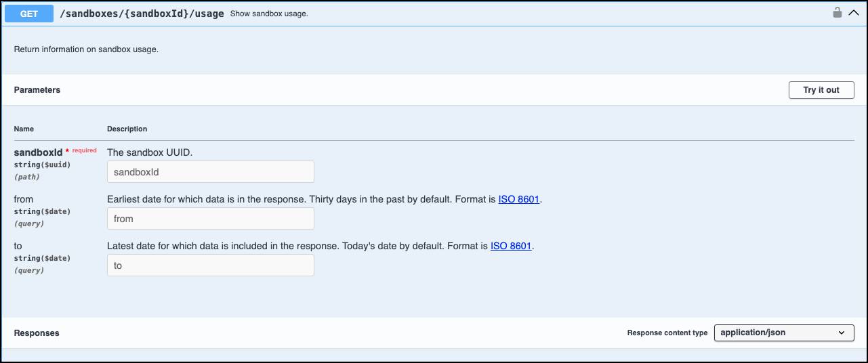
Task: Click the GET method badge
Action: tap(29, 14)
